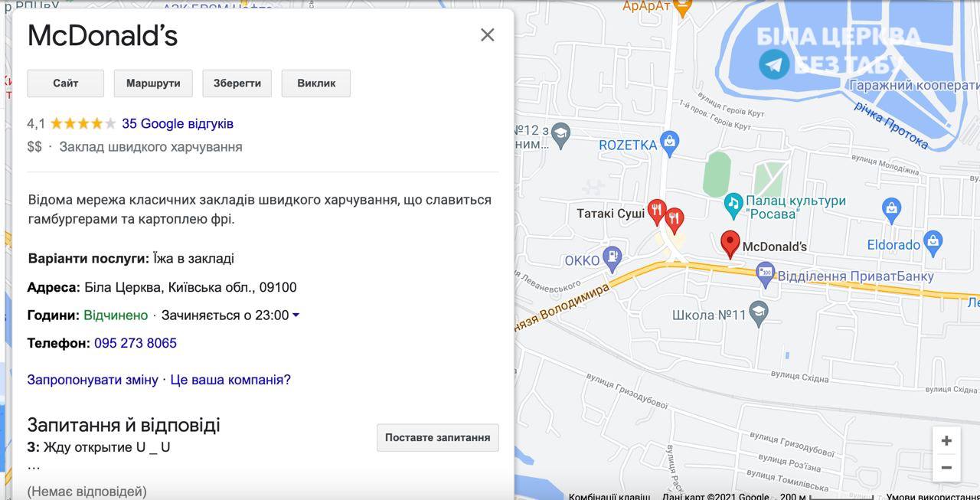
Task: Save the place with Зберегти button
Action: (x=237, y=83)
